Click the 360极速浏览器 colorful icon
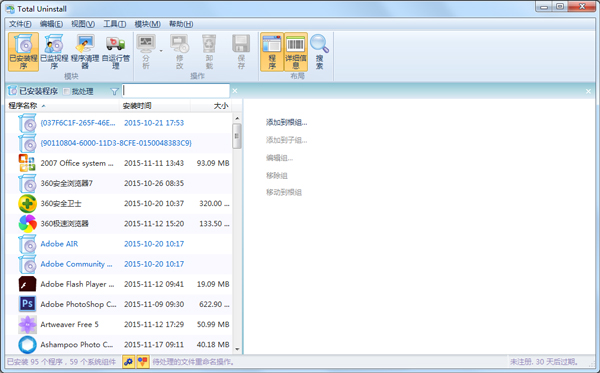 pyautogui.click(x=27, y=224)
